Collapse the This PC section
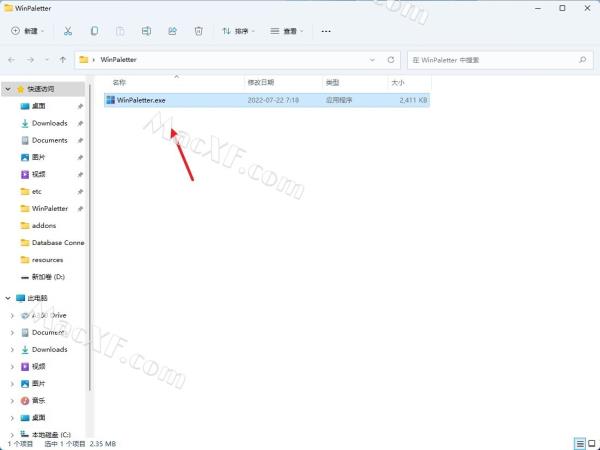Image resolution: width=600 pixels, height=450 pixels. pos(8,298)
